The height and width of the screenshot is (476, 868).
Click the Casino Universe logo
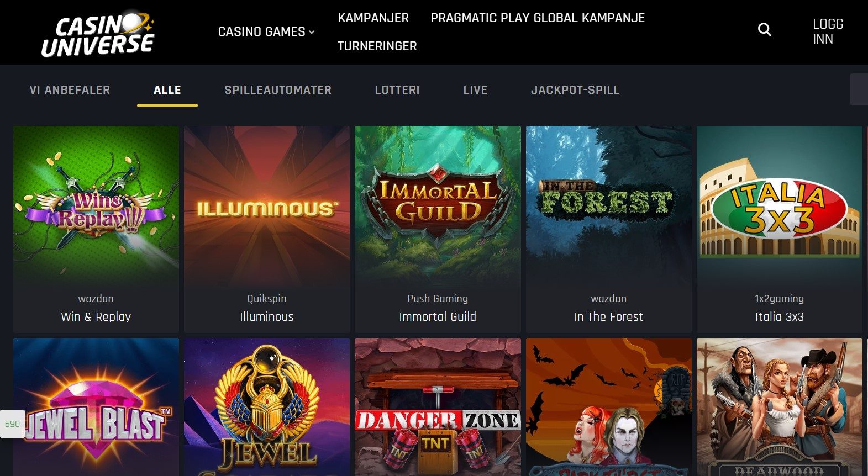pos(98,35)
